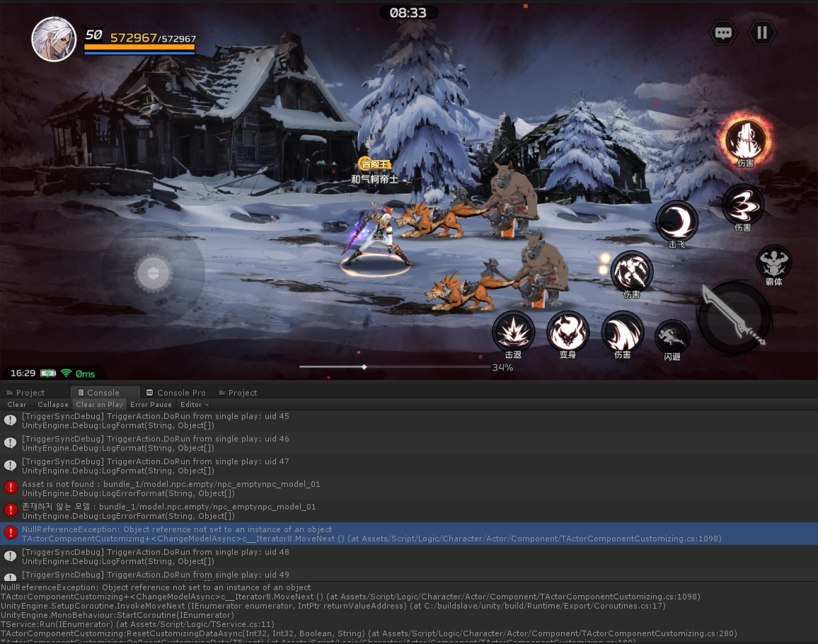Use the 伤害 skill between 变身 and 闪避
This screenshot has height=644, width=818.
(623, 332)
